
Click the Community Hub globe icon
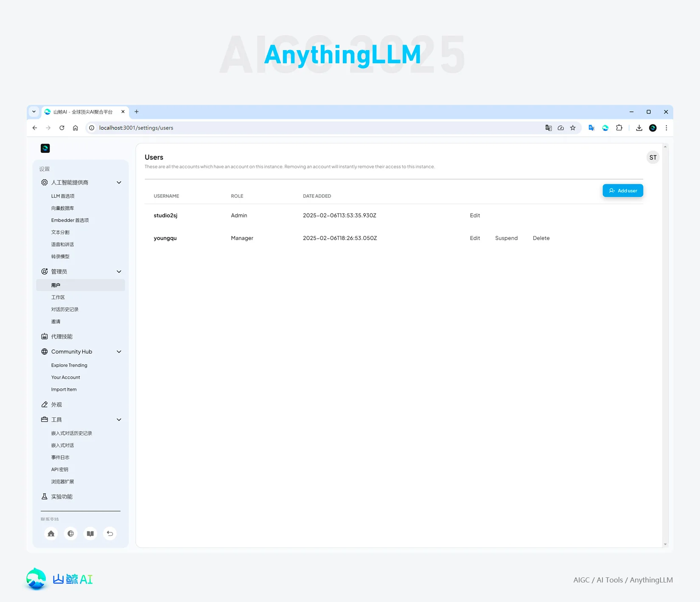click(x=45, y=352)
